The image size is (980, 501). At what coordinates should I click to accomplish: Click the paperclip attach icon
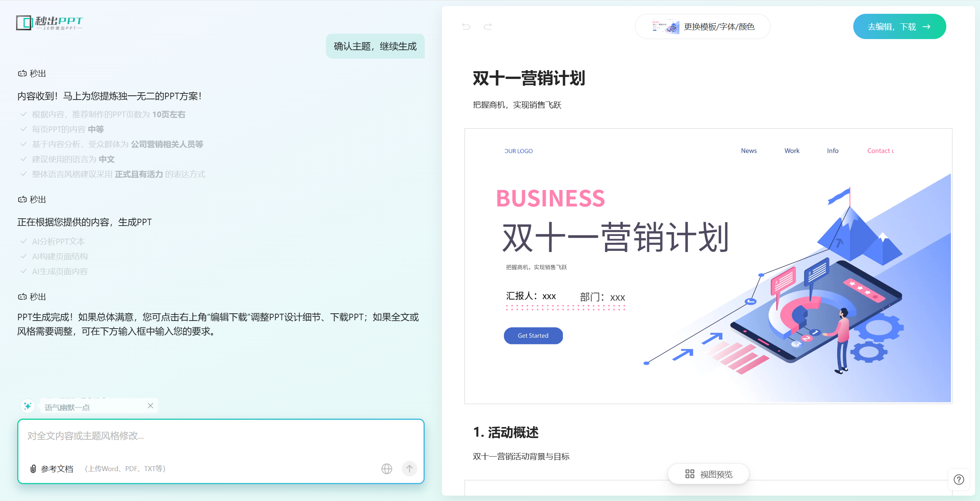point(33,468)
